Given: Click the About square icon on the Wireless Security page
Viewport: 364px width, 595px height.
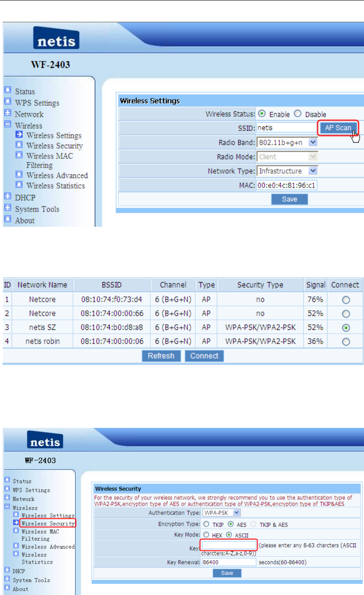Looking at the screenshot, I should [7, 588].
